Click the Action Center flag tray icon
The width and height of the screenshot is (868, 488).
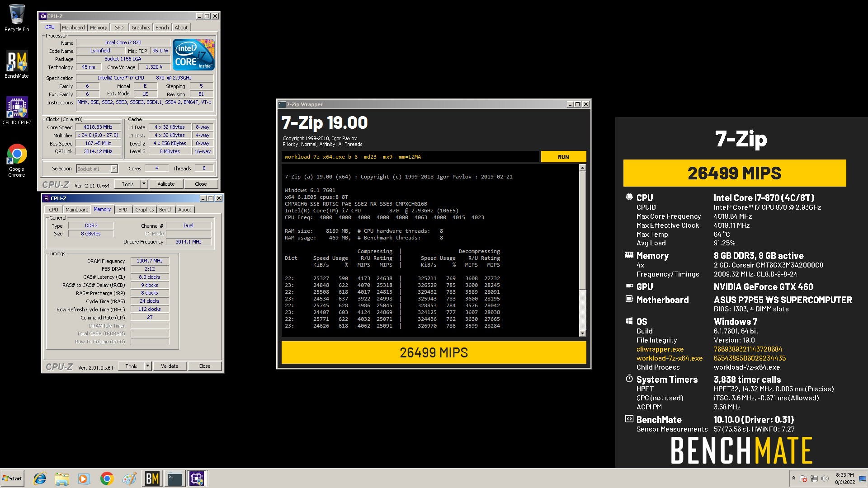pos(803,479)
